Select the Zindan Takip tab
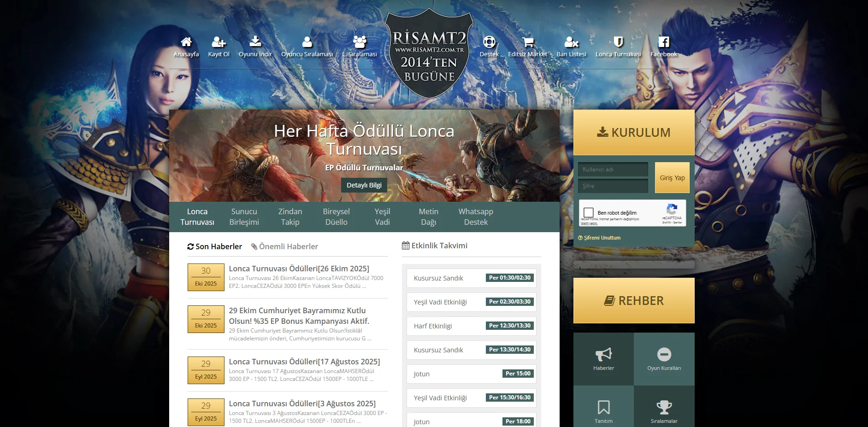Viewport: 868px width, 427px height. [x=290, y=217]
